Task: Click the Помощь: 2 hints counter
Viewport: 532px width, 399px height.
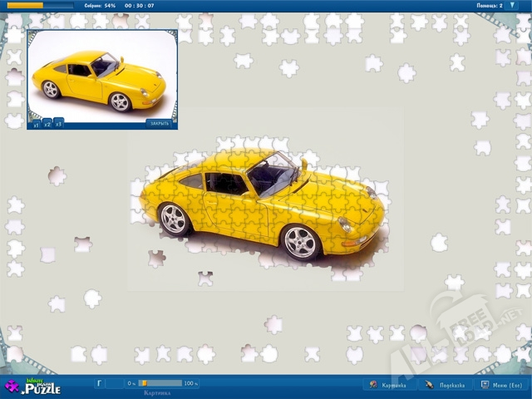Action: 489,5
